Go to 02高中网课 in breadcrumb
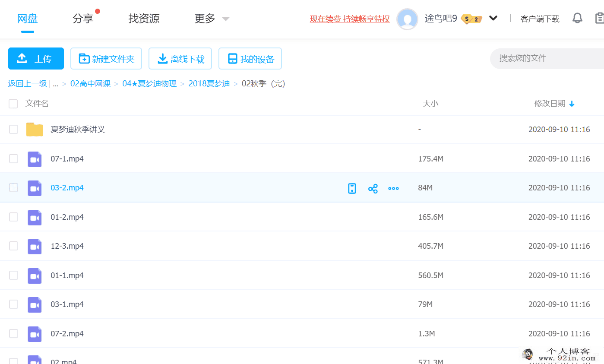Screen dimensions: 604x364 pos(90,84)
